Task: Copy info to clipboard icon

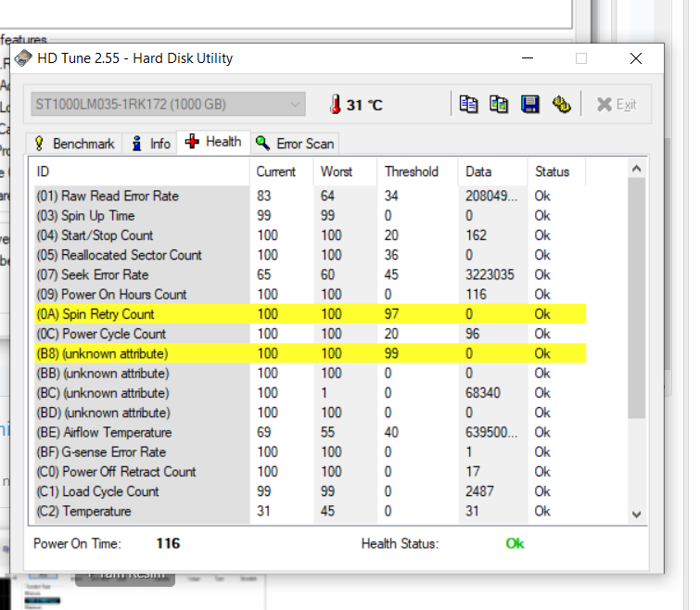Action: click(469, 105)
